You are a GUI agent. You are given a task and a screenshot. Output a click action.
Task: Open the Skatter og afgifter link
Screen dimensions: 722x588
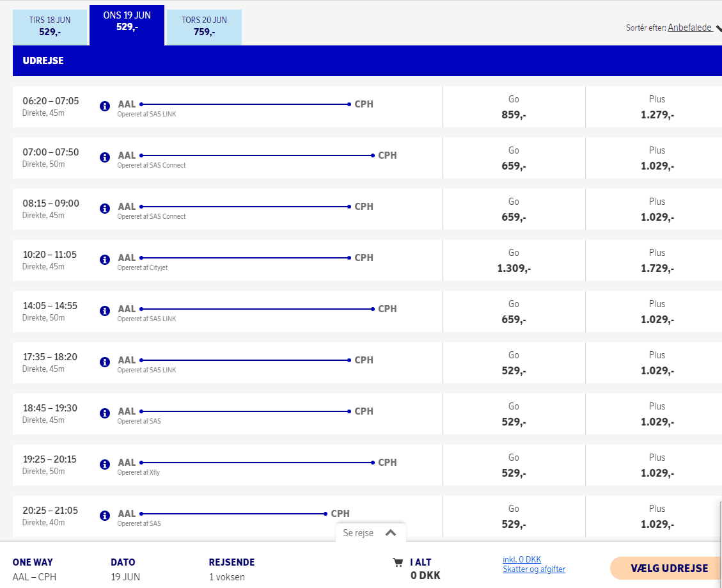click(x=534, y=569)
